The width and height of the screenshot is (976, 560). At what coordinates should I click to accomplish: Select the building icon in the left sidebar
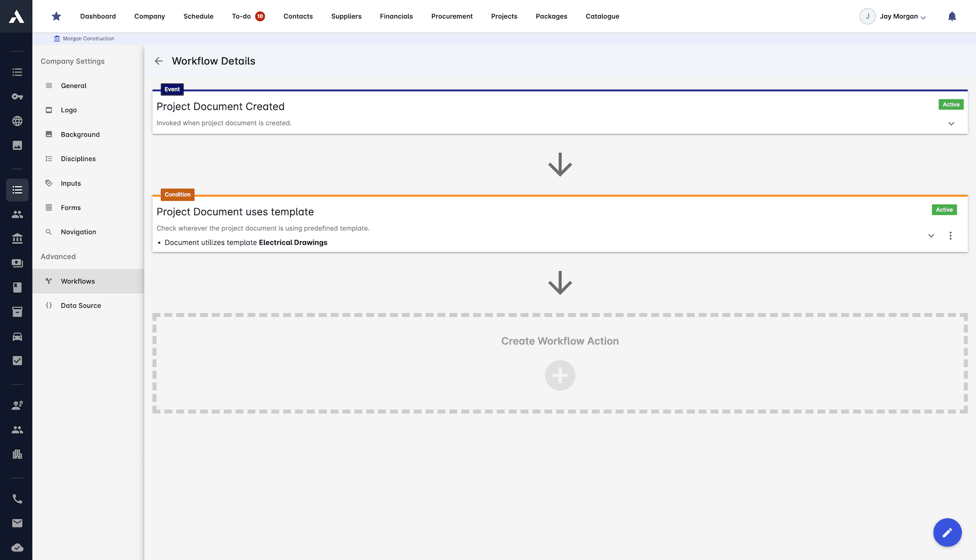[x=17, y=454]
